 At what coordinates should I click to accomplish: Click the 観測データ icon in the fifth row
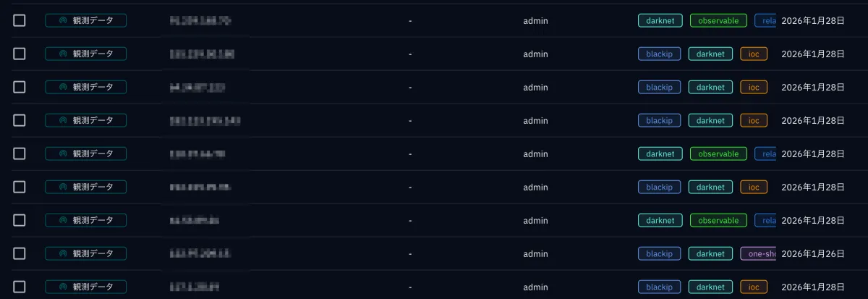click(63, 153)
